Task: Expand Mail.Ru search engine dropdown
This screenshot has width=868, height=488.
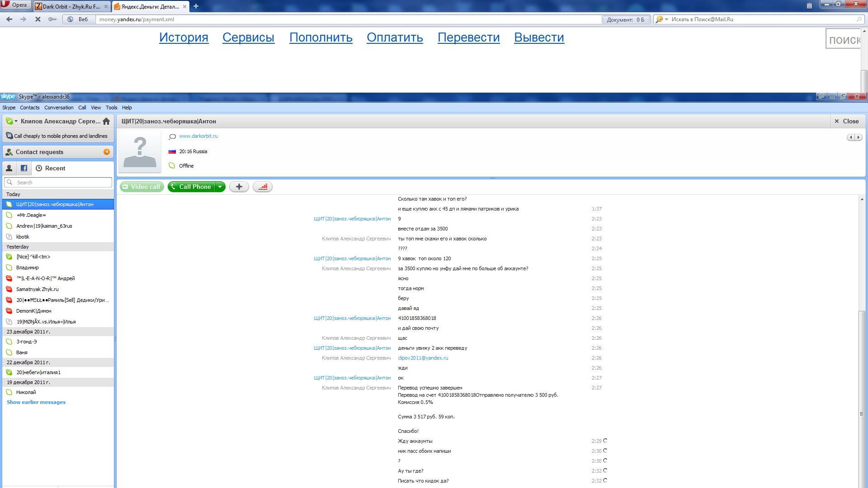Action: point(666,19)
